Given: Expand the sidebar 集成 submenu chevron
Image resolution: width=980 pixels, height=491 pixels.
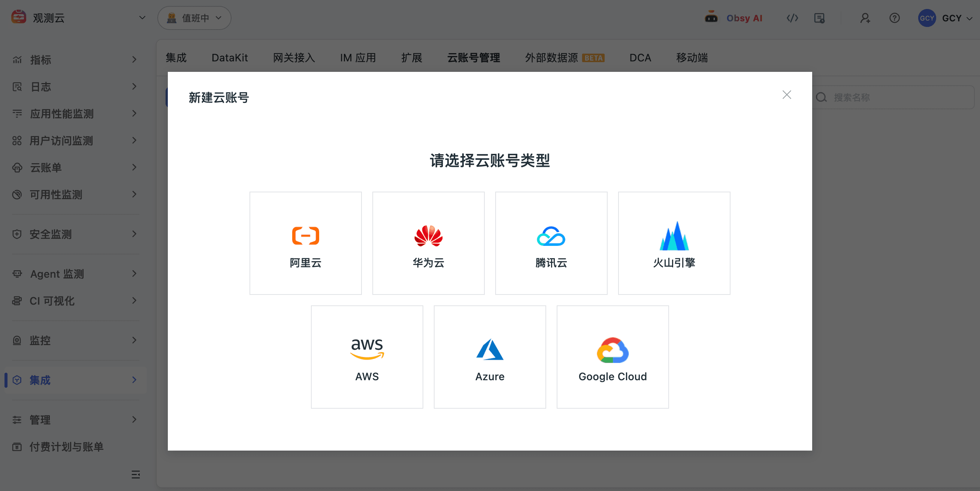Looking at the screenshot, I should click(x=134, y=380).
